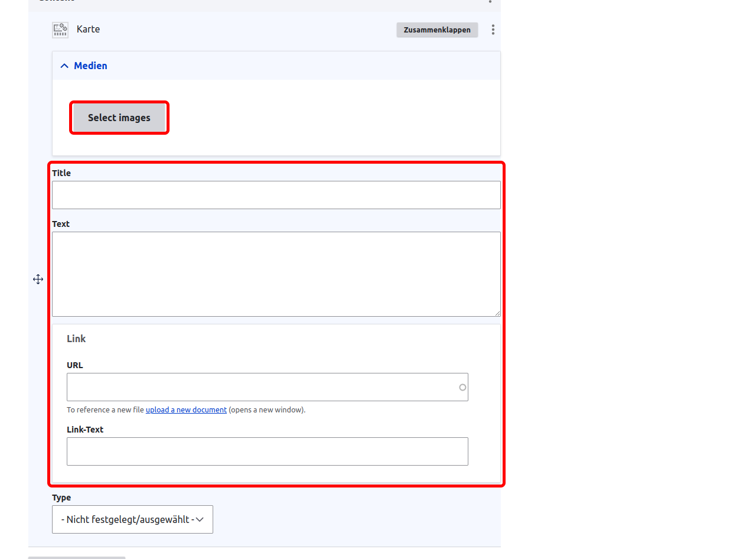Focus the URL input field
The width and height of the screenshot is (756, 559).
(x=268, y=387)
